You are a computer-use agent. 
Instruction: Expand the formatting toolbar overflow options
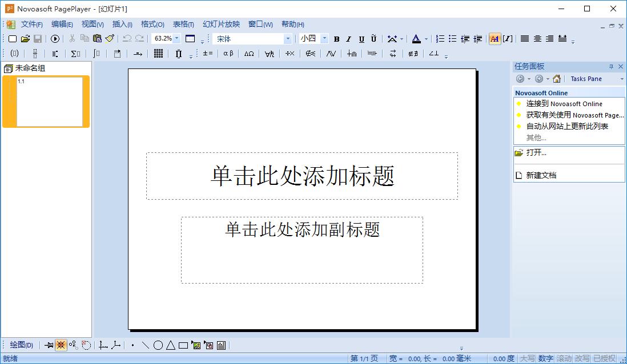[x=573, y=42]
